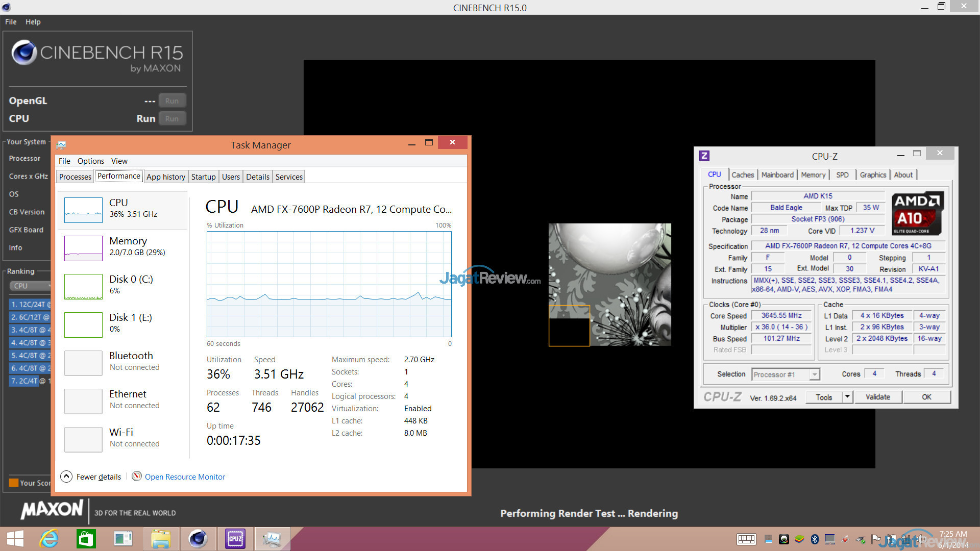Switch to the App history tab
Screen dimensions: 980x551
(165, 177)
